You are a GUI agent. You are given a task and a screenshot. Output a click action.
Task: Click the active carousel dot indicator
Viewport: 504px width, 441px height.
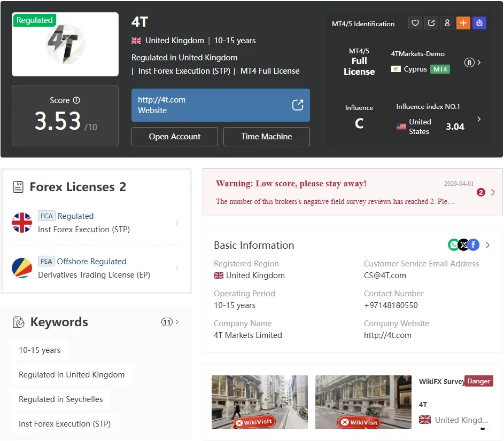click(x=483, y=429)
